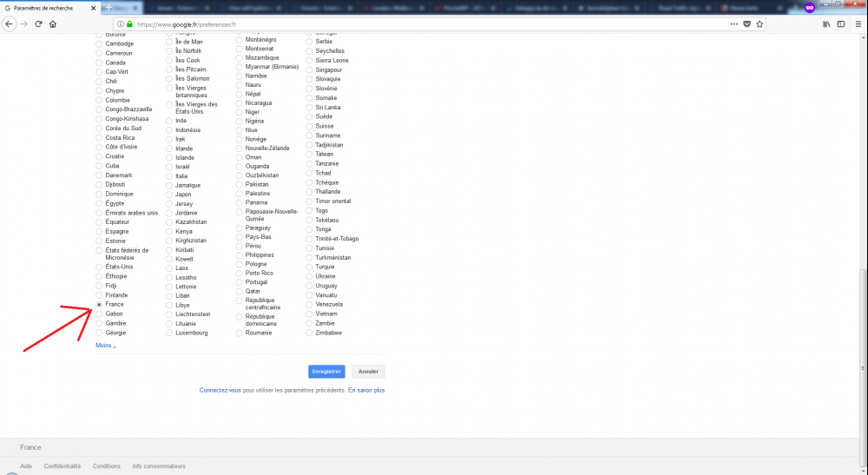Screen dimensions: 868x475
Task: Select the France radio button
Action: [99, 305]
